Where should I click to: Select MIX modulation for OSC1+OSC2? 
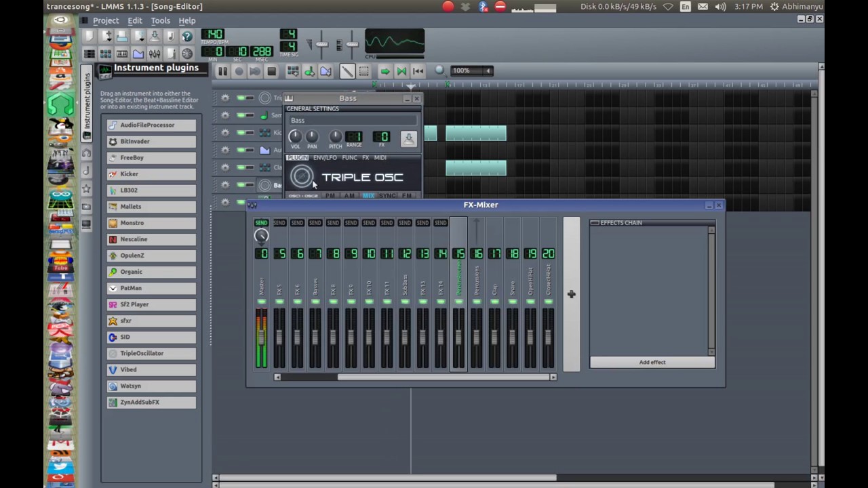[368, 196]
